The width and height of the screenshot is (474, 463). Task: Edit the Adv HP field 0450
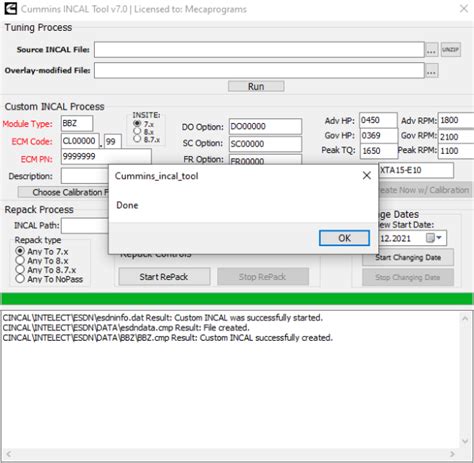coord(378,120)
